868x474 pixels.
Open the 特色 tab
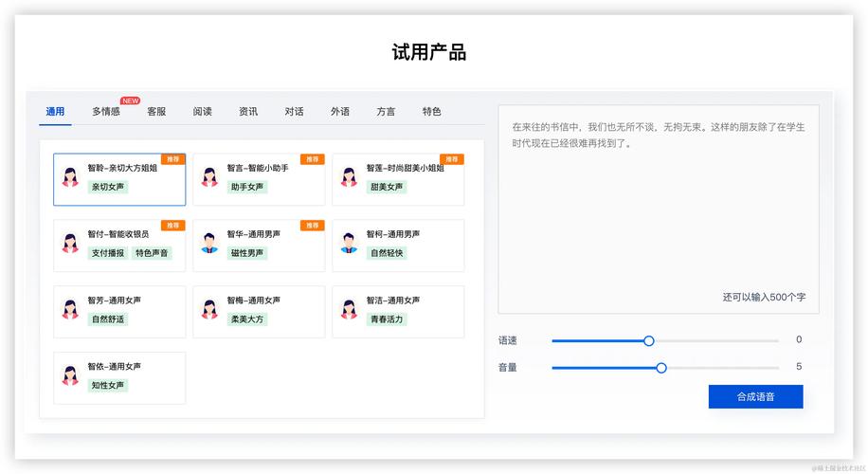click(432, 112)
